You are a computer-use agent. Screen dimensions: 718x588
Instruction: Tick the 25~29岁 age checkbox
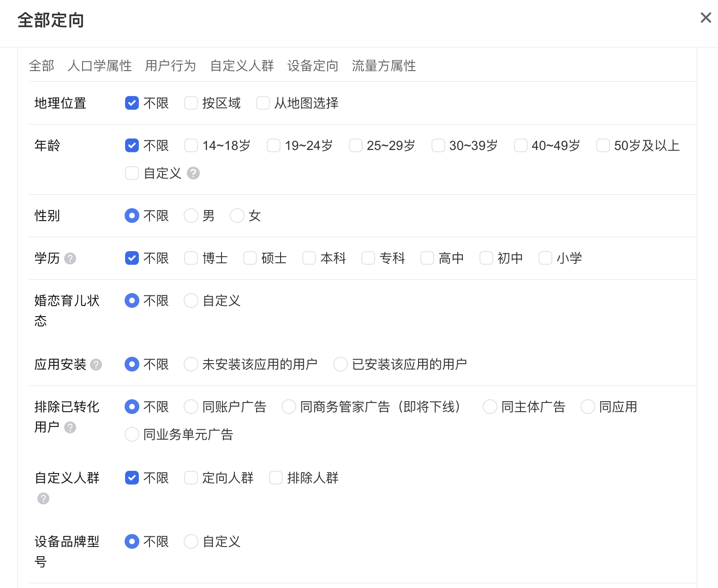tap(356, 145)
